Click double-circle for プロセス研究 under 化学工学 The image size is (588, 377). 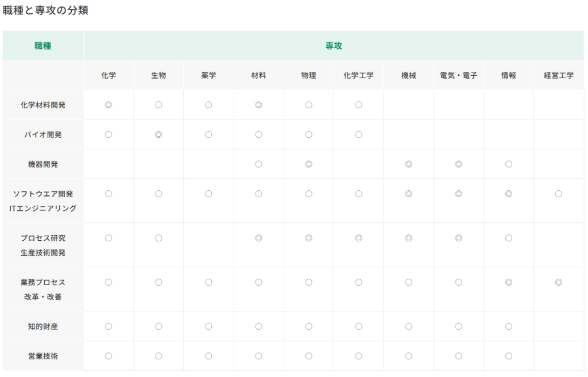(x=359, y=238)
